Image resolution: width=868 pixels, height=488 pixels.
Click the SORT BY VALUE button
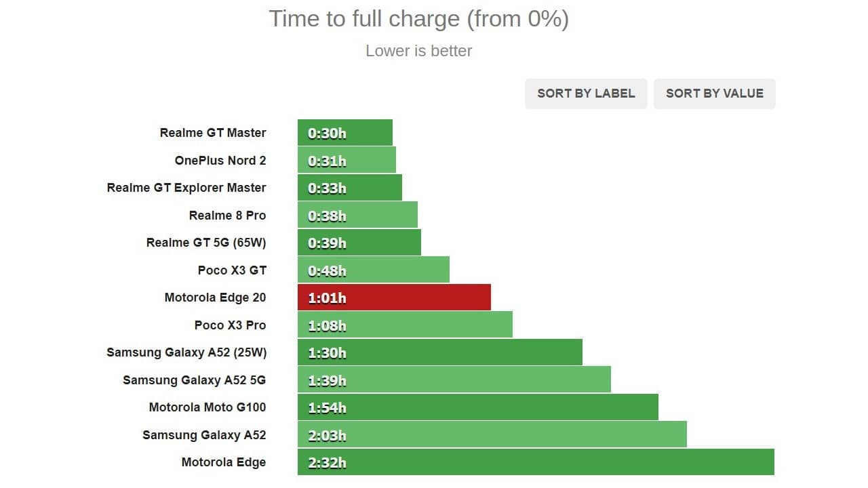click(714, 94)
